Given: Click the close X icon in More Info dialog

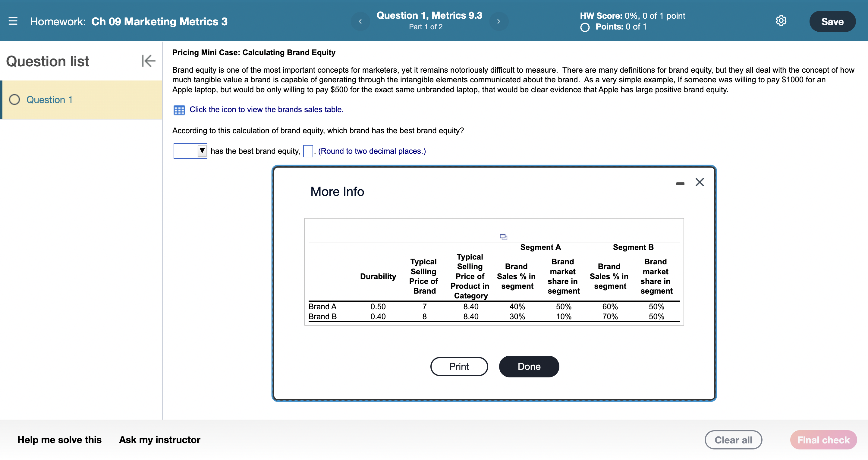Looking at the screenshot, I should (x=700, y=183).
